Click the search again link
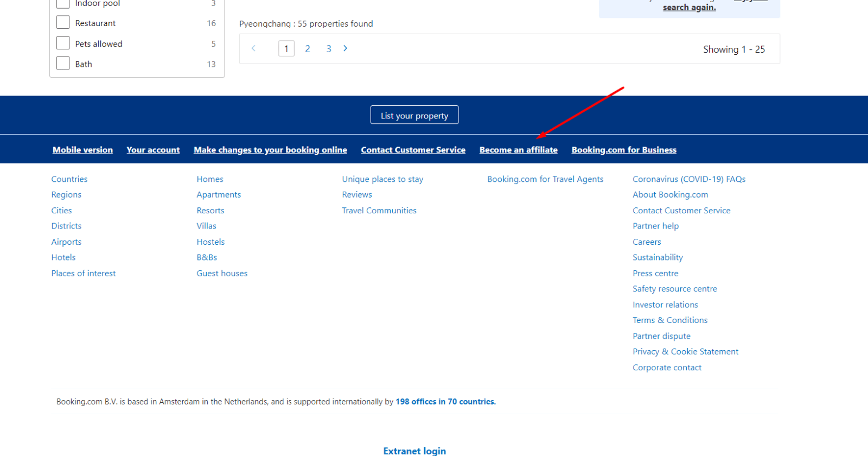Image resolution: width=868 pixels, height=456 pixels. pos(689,8)
